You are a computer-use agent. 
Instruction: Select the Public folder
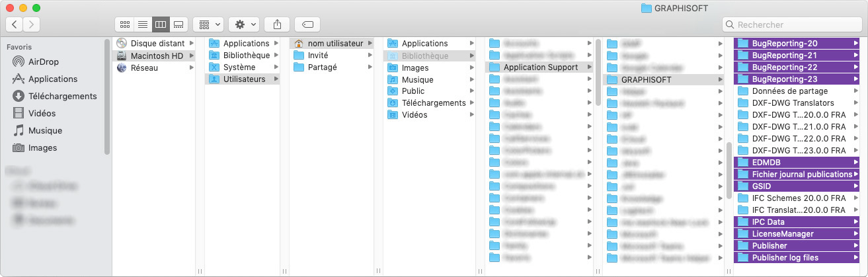click(429, 91)
